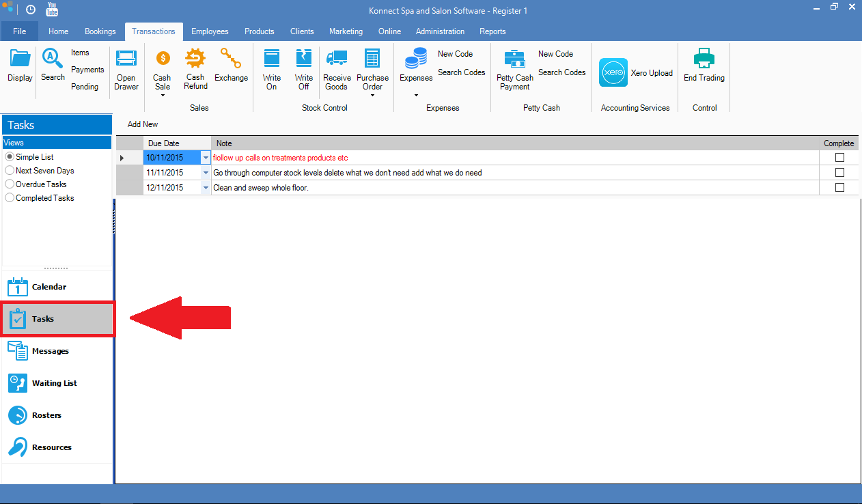862x504 pixels.
Task: Open the Reports ribbon tab
Action: tap(492, 31)
